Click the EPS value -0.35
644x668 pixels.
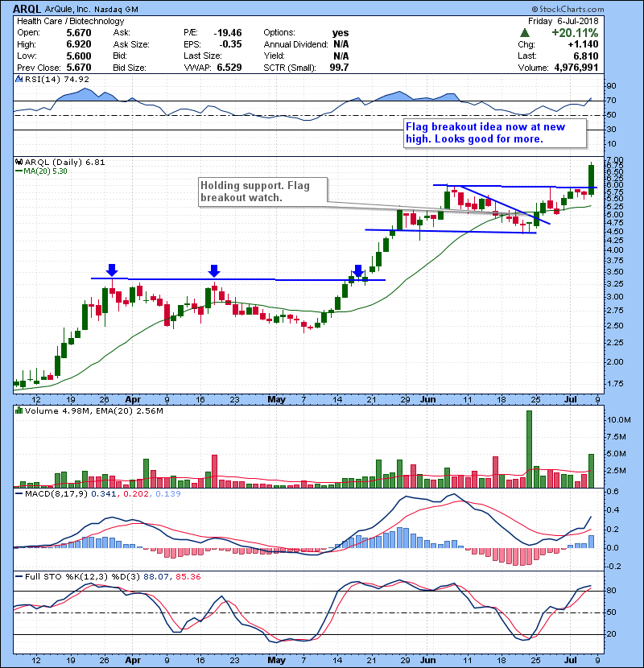[230, 44]
